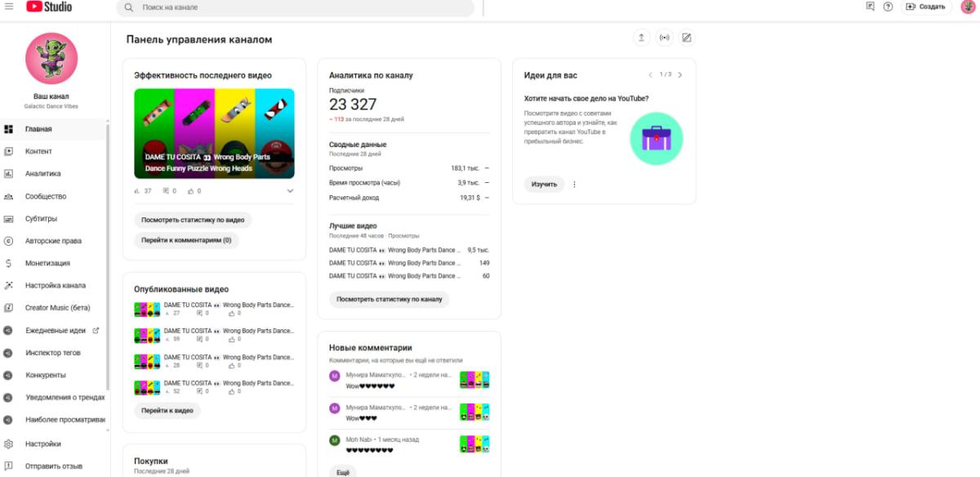Go to the previous idea card arrow

(x=651, y=75)
